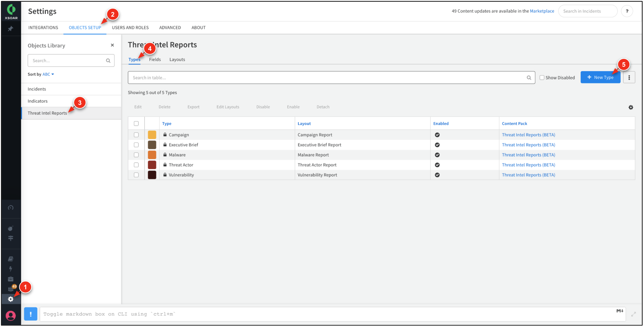The height and width of the screenshot is (327, 644).
Task: Open the ADVANCED tab
Action: [170, 27]
